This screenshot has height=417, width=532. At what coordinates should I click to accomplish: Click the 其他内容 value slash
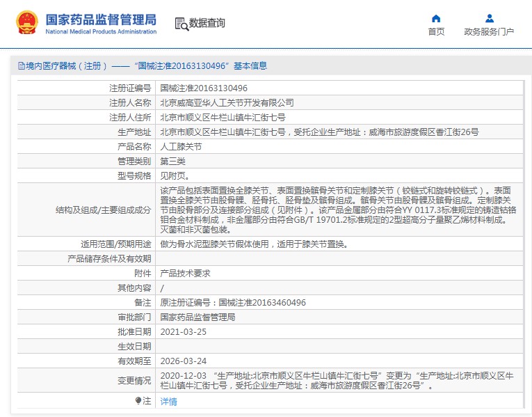pyautogui.click(x=162, y=288)
